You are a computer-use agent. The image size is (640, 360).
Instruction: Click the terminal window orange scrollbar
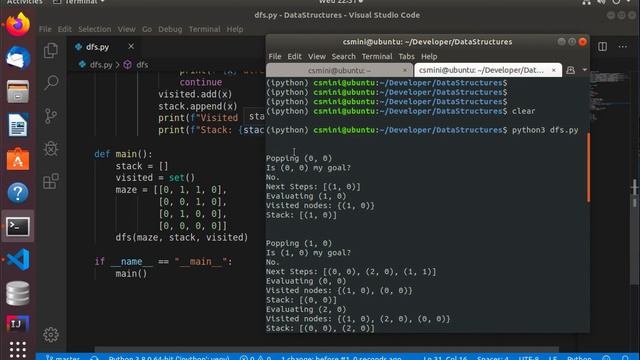click(588, 167)
